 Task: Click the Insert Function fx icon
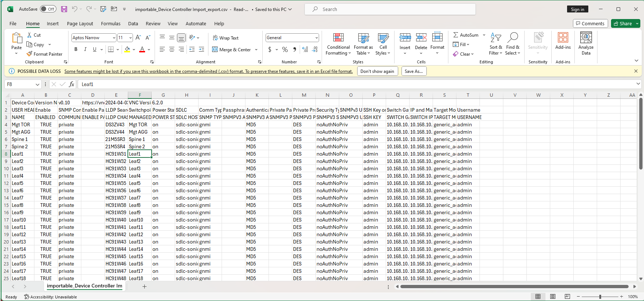(x=71, y=84)
